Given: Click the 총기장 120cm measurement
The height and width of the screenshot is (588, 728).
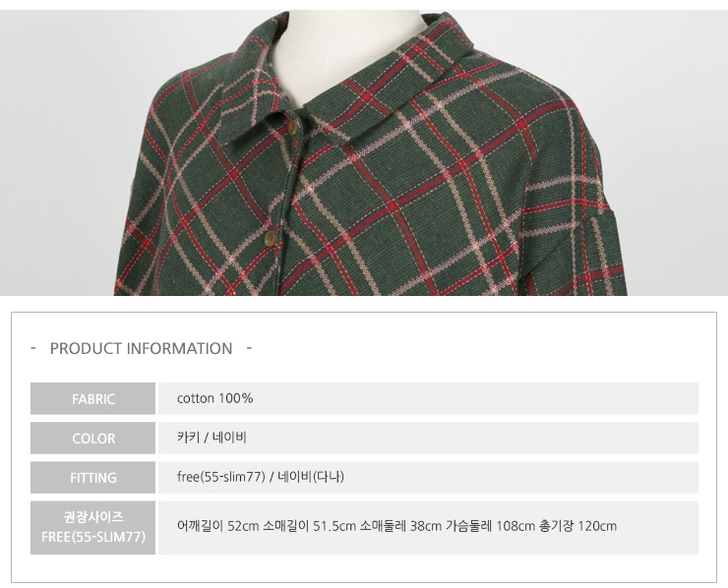Looking at the screenshot, I should click(x=578, y=526).
